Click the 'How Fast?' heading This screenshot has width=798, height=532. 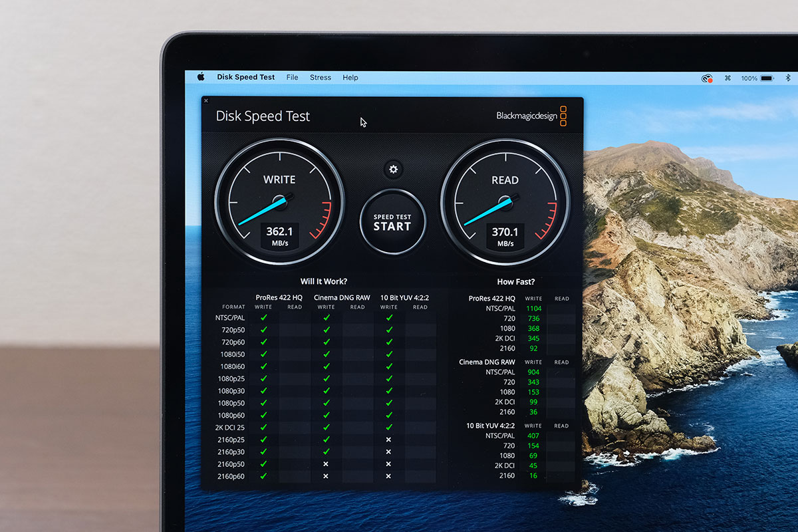(x=516, y=281)
